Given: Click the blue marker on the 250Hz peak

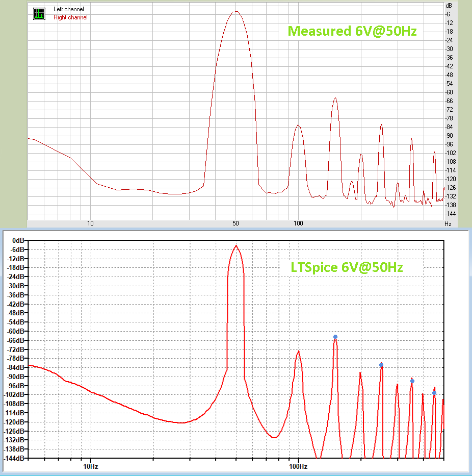Looking at the screenshot, I should coord(381,365).
